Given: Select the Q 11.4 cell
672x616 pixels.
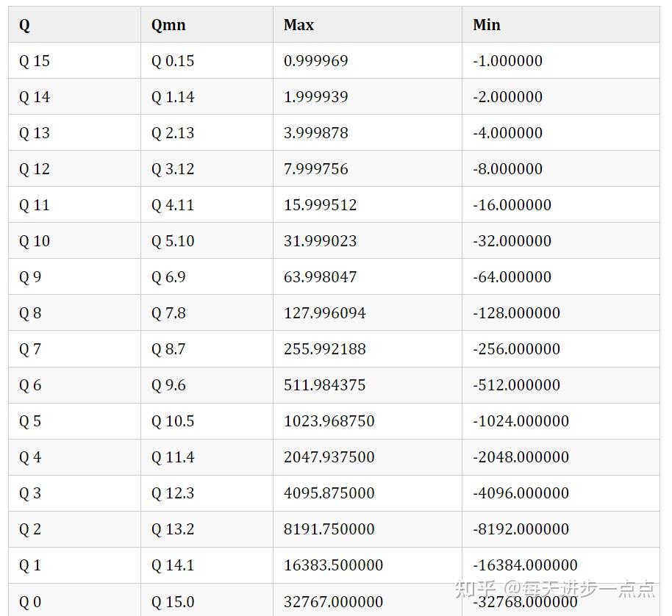Looking at the screenshot, I should click(x=173, y=457).
